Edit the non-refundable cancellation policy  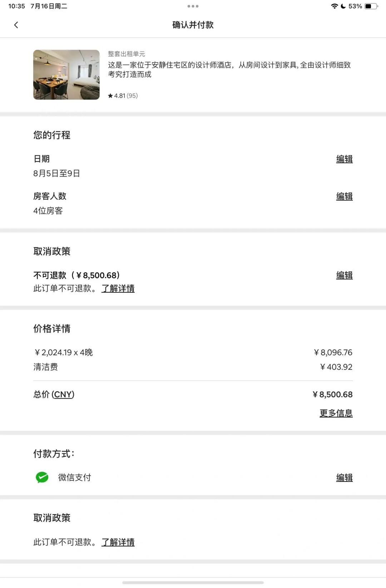[344, 275]
